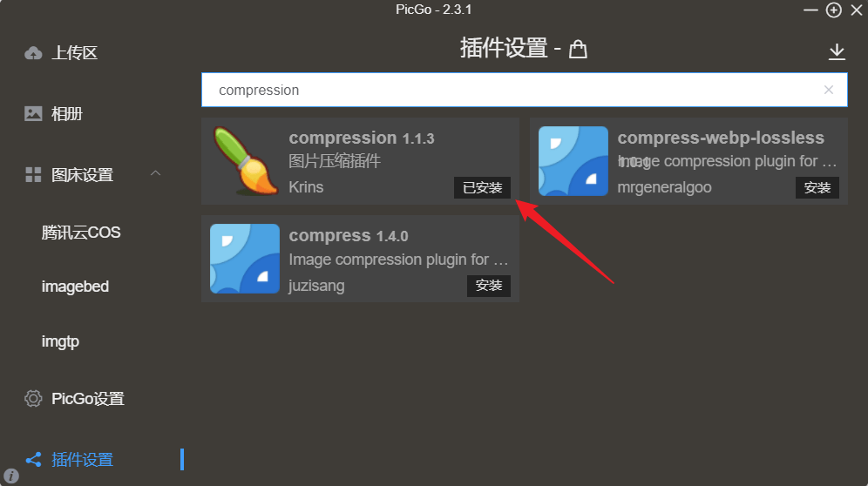This screenshot has width=868, height=486.
Task: Select 腾讯云COS image host
Action: click(81, 233)
